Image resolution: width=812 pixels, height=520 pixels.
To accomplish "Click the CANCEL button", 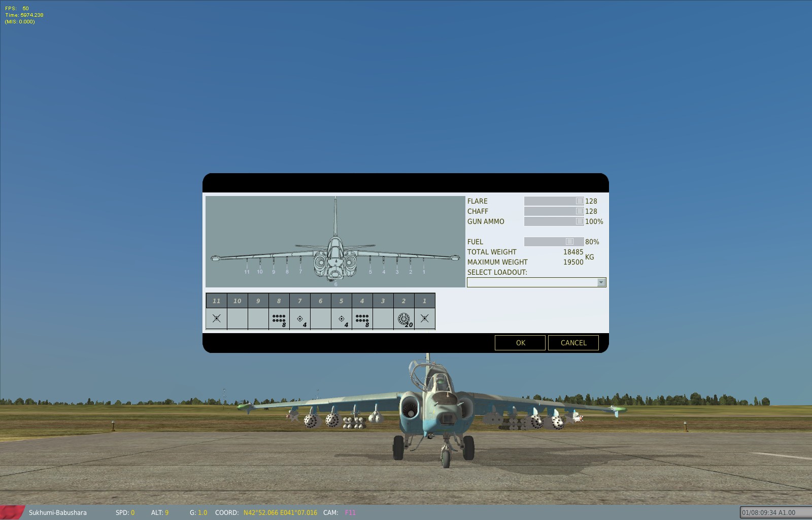I will pyautogui.click(x=573, y=343).
